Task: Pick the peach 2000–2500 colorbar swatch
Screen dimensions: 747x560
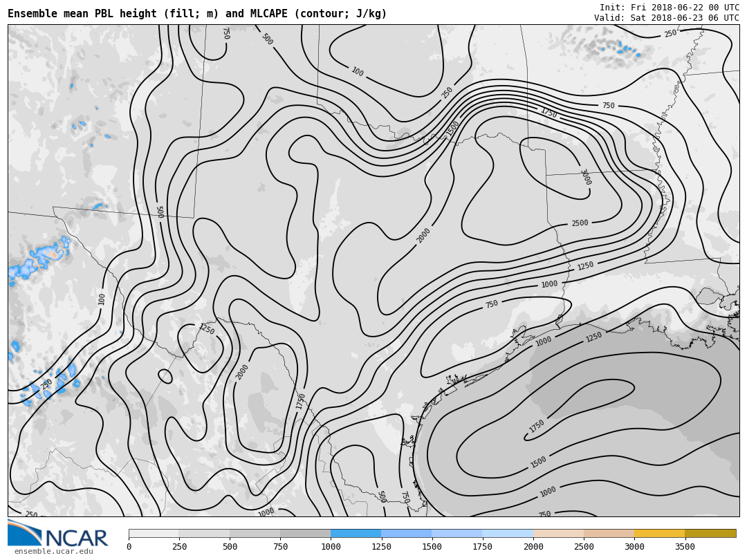Action: [558, 534]
